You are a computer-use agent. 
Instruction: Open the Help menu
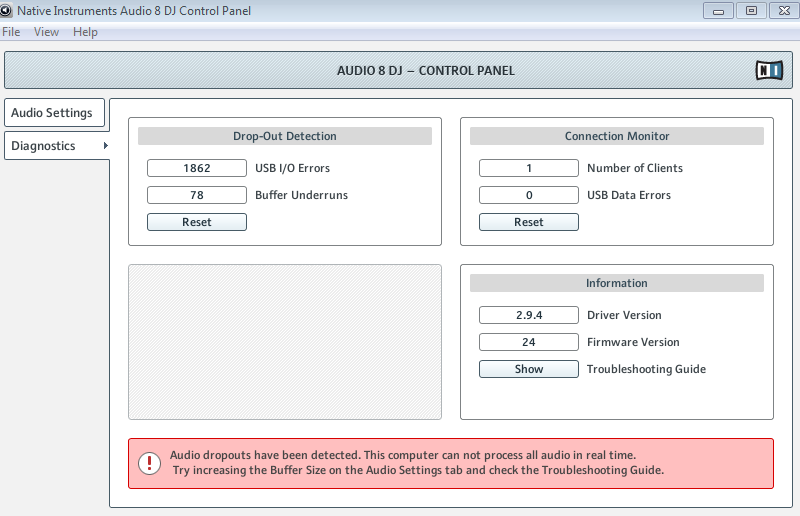[x=85, y=32]
